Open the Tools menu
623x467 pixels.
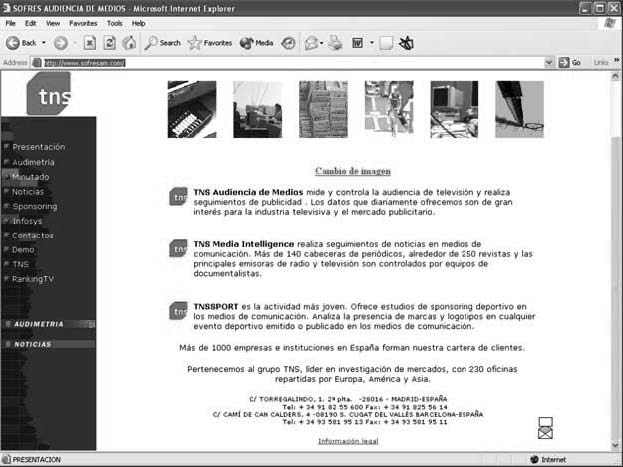(x=115, y=23)
